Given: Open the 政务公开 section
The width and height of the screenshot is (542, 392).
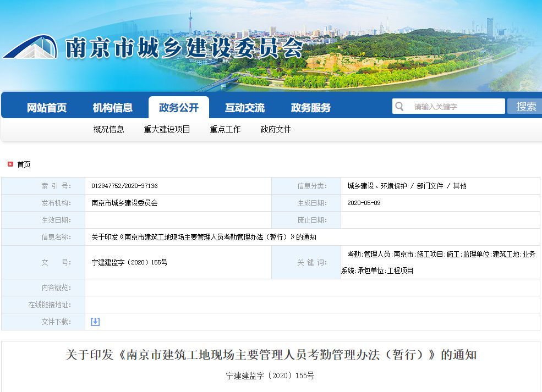Looking at the screenshot, I should tap(179, 108).
